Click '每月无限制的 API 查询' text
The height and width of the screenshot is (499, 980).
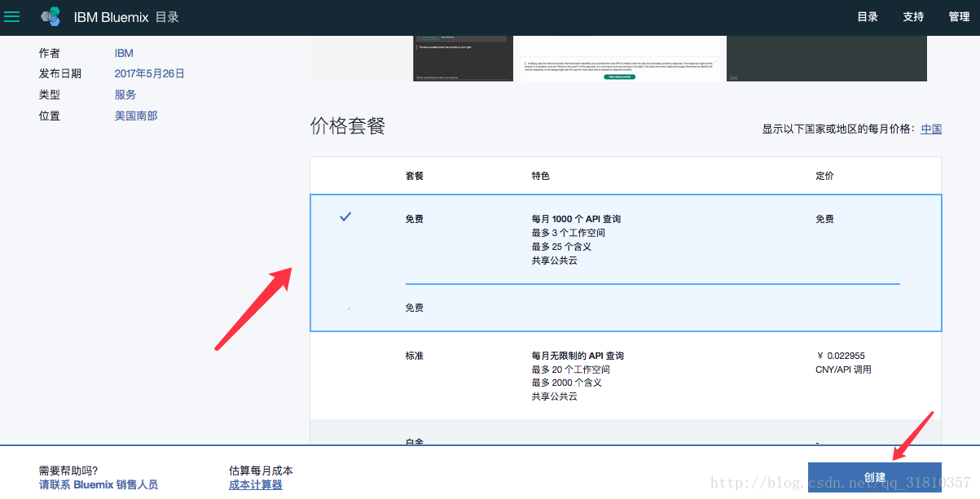tap(578, 356)
